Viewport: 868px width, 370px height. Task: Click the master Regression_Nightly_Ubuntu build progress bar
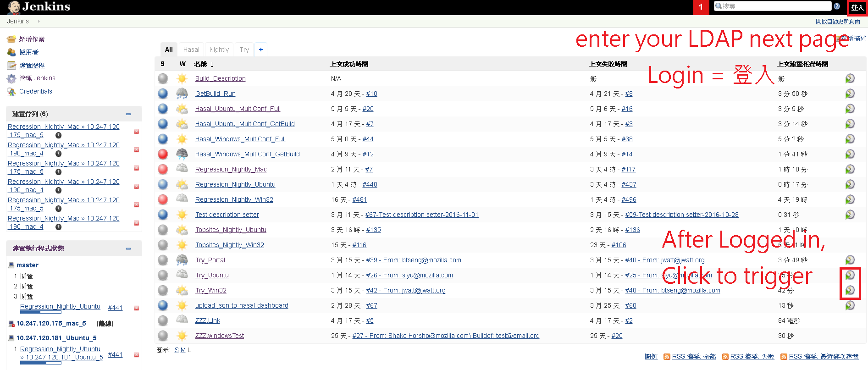(41, 312)
